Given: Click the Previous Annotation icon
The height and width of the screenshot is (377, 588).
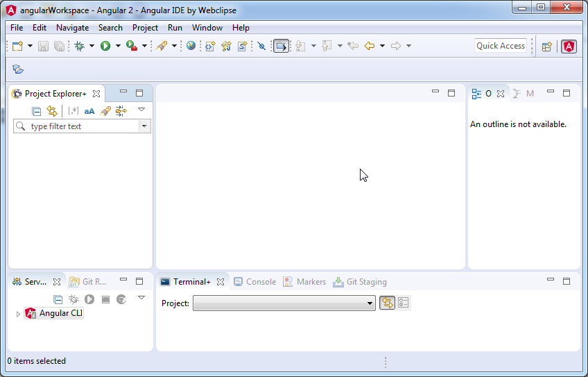Looking at the screenshot, I should [327, 46].
